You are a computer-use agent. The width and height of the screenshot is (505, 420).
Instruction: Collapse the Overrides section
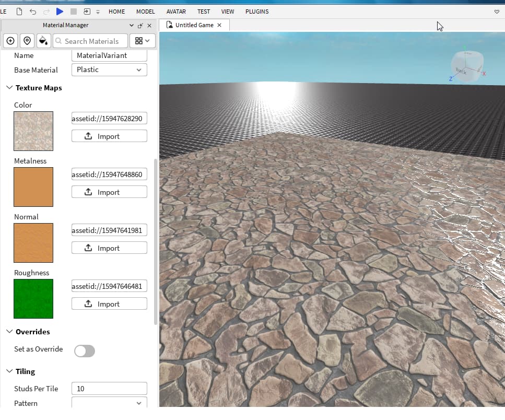(x=9, y=332)
